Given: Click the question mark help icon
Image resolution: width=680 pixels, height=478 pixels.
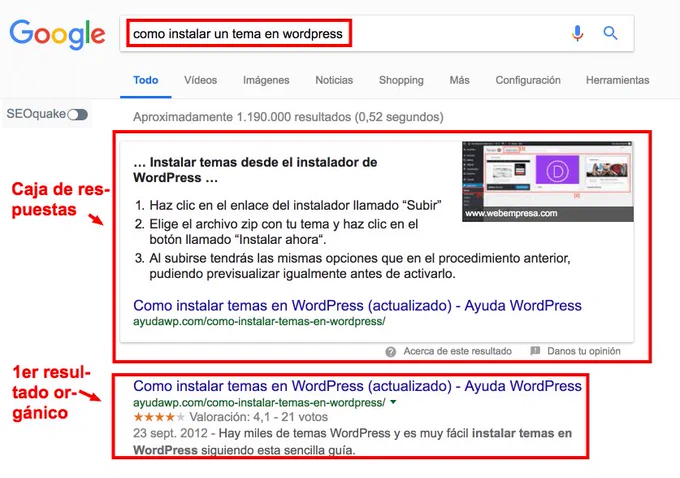Looking at the screenshot, I should (390, 352).
